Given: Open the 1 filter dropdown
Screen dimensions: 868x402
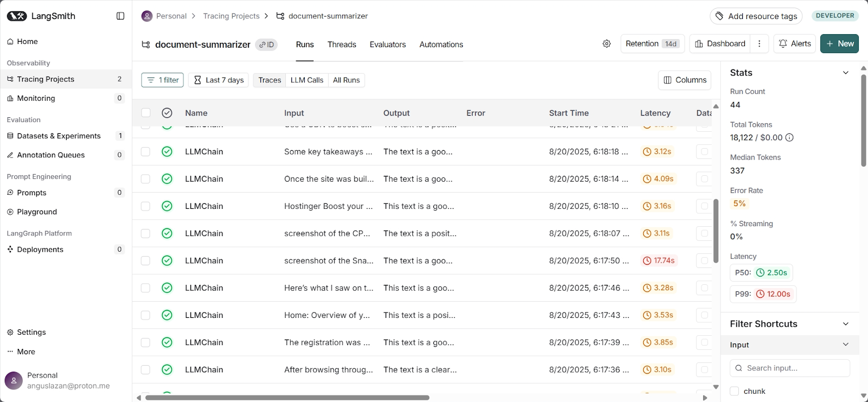Looking at the screenshot, I should pyautogui.click(x=162, y=80).
